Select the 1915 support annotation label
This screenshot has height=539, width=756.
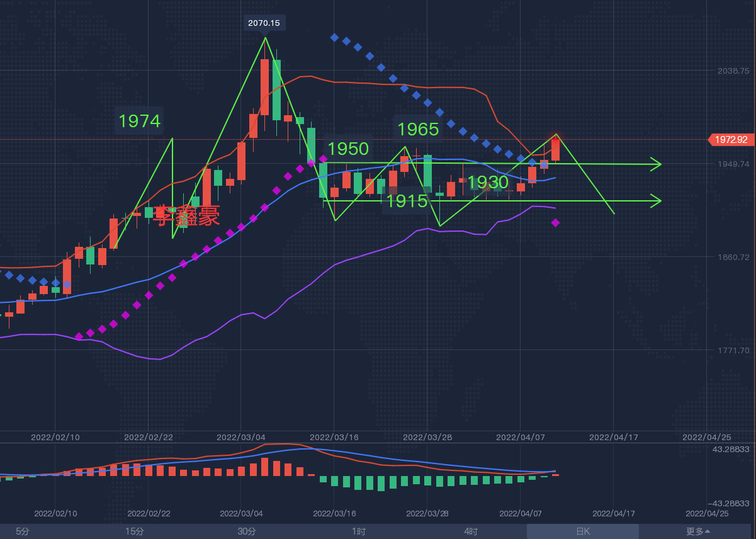407,201
